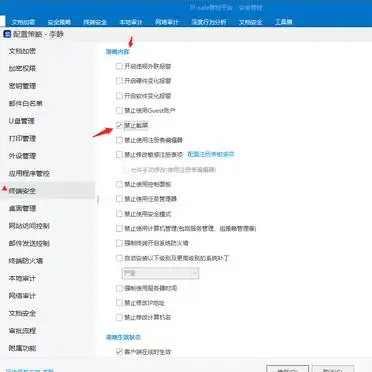Uncheck 客户端在线时生效 checkbox
372x372 pixels.
pyautogui.click(x=119, y=352)
